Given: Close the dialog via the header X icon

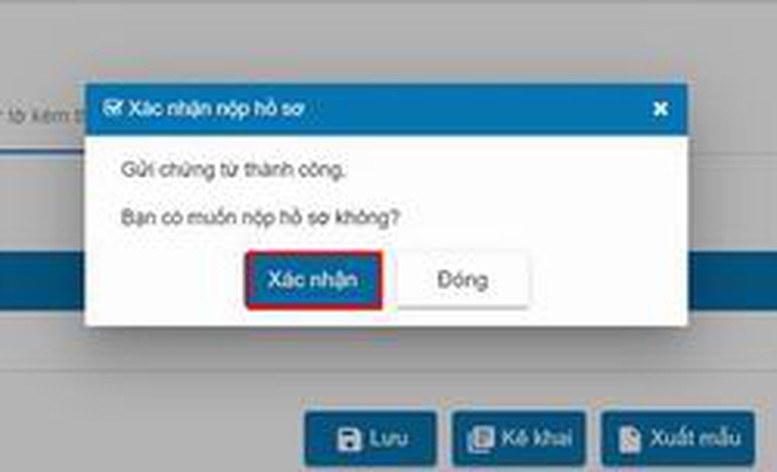Looking at the screenshot, I should tap(660, 109).
